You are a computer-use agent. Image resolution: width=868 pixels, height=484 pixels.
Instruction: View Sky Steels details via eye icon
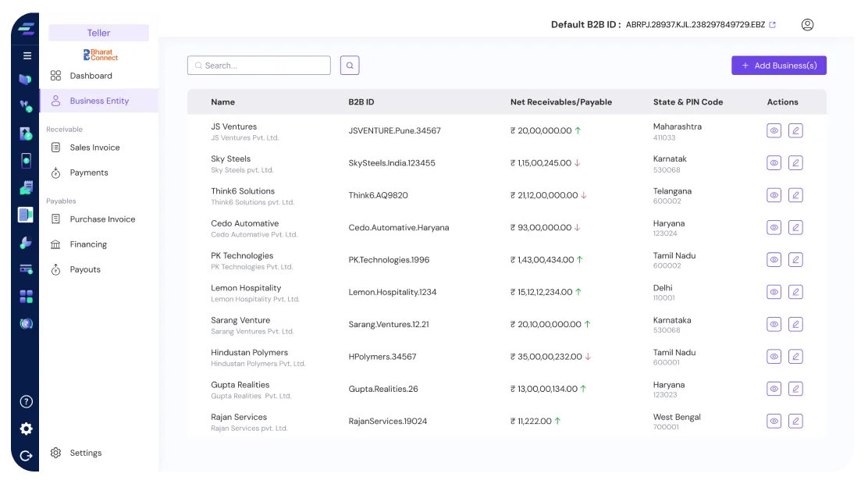(774, 163)
